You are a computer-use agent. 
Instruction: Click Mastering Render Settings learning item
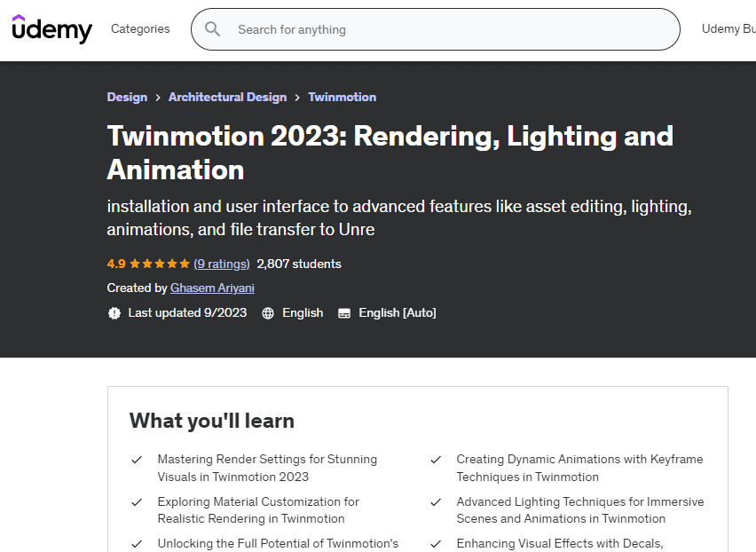(268, 468)
